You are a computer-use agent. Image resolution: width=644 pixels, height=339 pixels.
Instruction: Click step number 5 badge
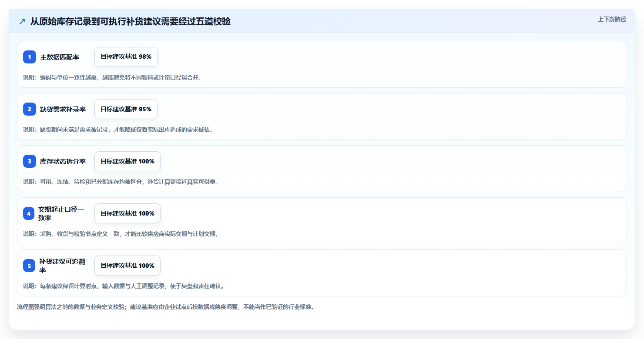(30, 266)
